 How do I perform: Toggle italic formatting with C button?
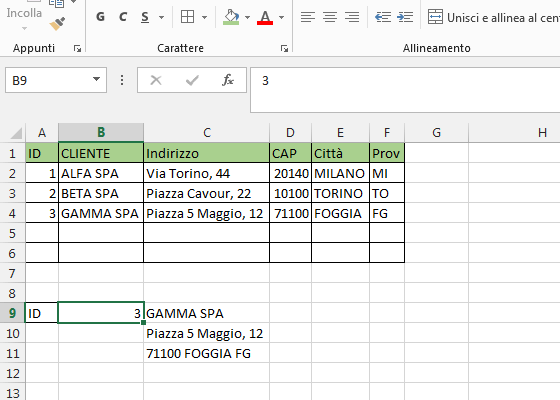pyautogui.click(x=123, y=17)
